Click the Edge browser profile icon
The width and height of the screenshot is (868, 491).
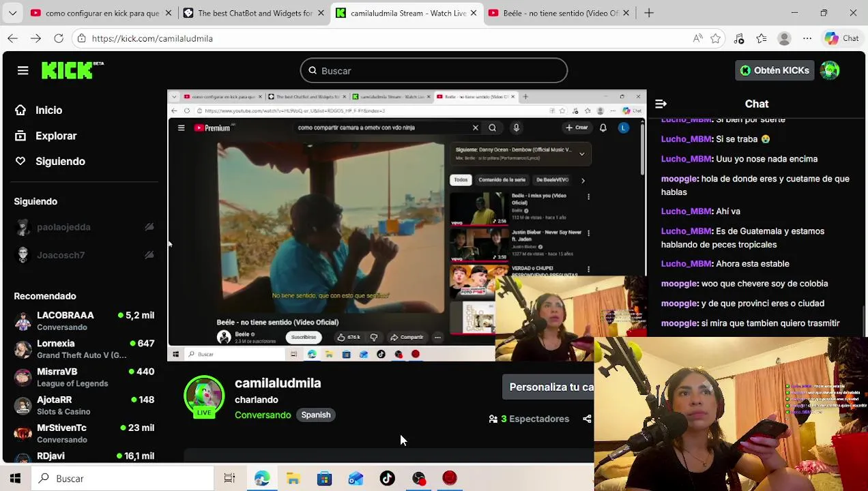[x=785, y=38]
